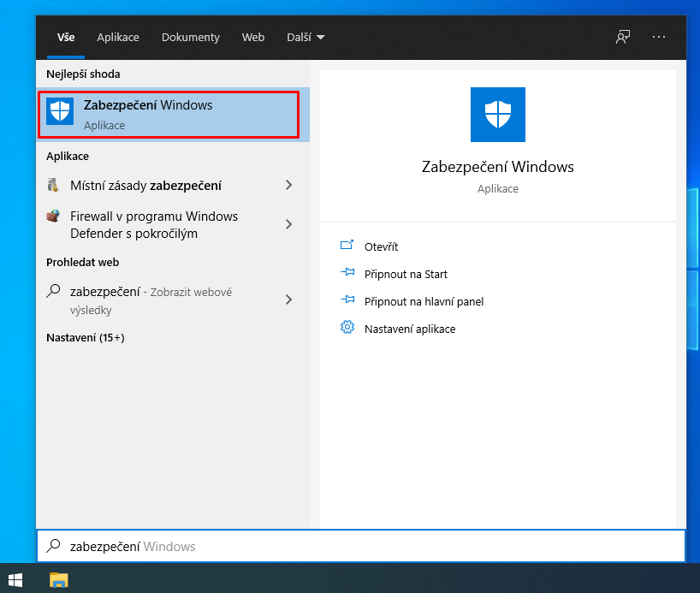The width and height of the screenshot is (700, 593).
Task: Click the magnifier icon beside web result
Action: point(53,291)
